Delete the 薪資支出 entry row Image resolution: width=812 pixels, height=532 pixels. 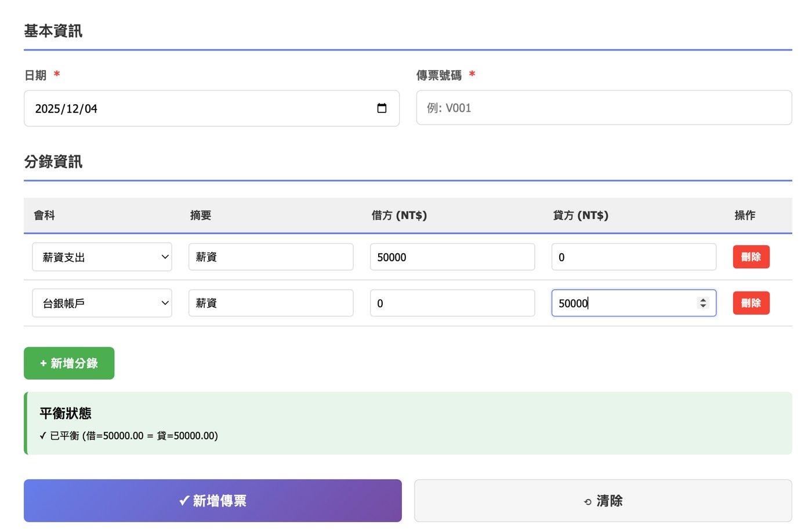click(x=751, y=257)
